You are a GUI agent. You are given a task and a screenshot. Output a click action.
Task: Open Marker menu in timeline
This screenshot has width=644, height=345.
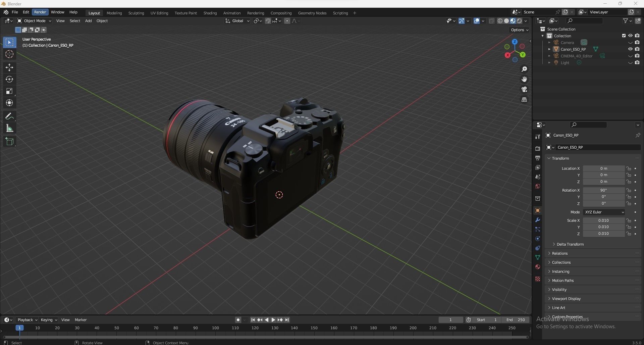click(x=80, y=320)
